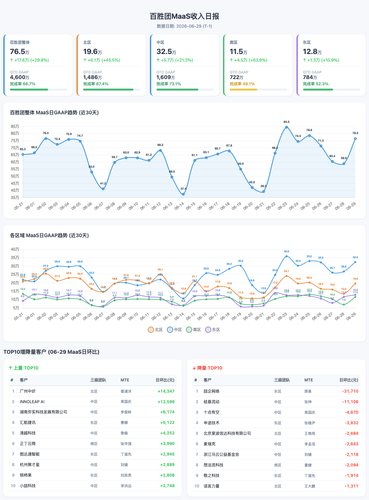Screen dimensions: 369x500
Task: Click the red 降量 TOP10 table heading
Action: (x=207, y=368)
